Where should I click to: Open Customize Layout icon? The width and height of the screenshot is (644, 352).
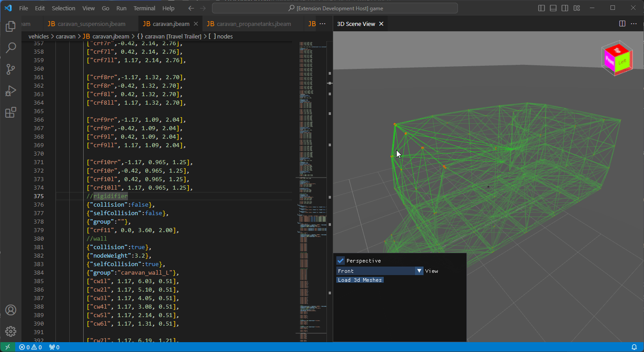tap(576, 8)
